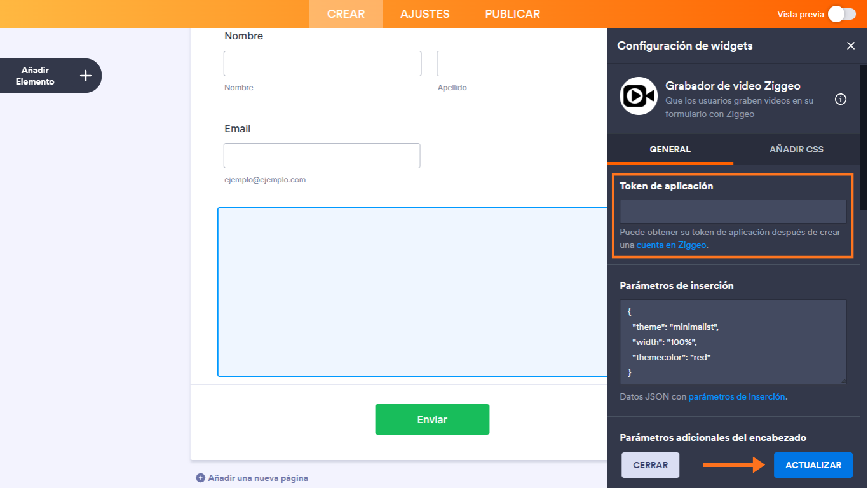The height and width of the screenshot is (488, 868).
Task: Switch to the AÑADIR CSS tab
Action: (x=796, y=149)
